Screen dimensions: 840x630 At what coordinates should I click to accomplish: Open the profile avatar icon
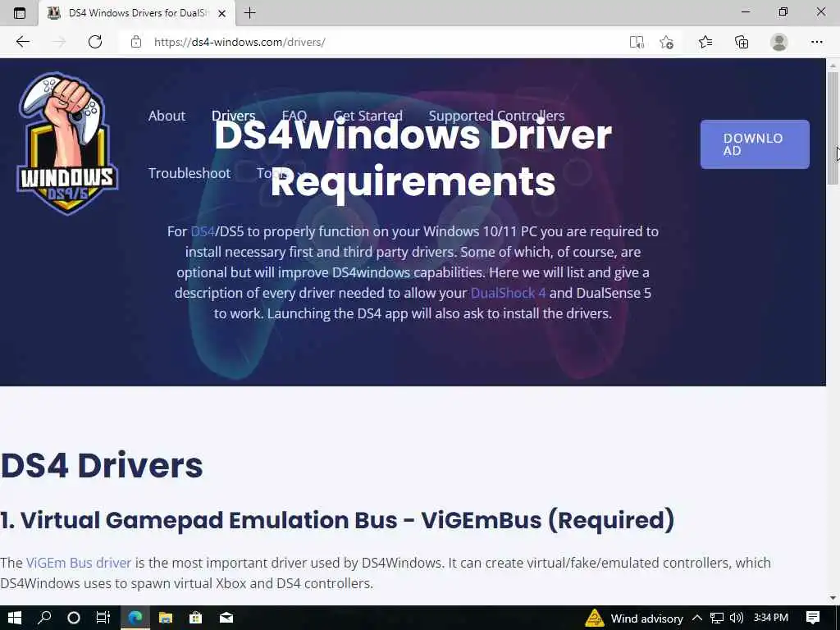(x=779, y=42)
